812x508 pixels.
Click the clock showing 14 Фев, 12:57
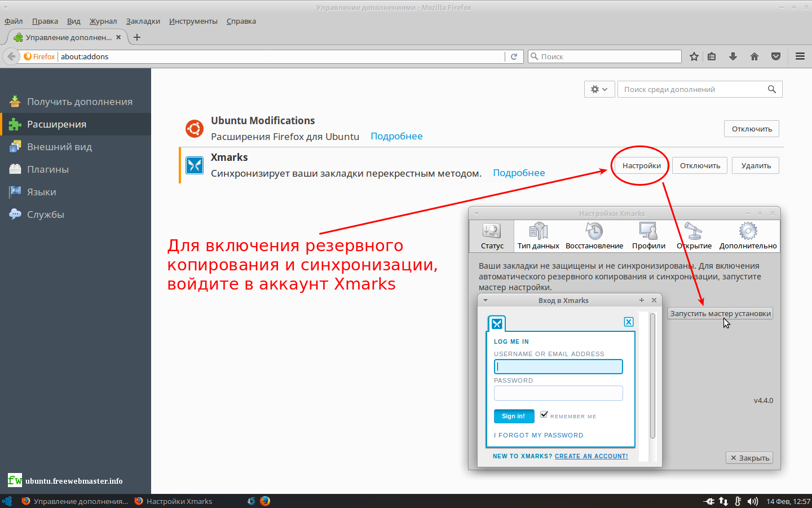[788, 501]
